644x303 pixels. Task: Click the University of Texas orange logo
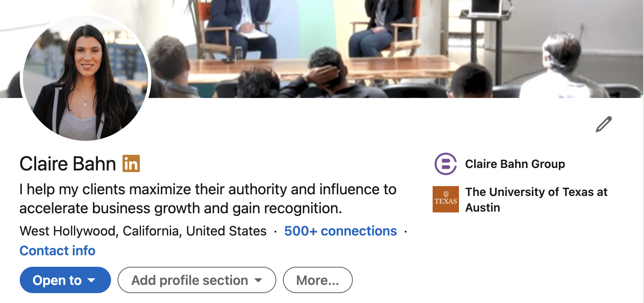[x=445, y=199]
